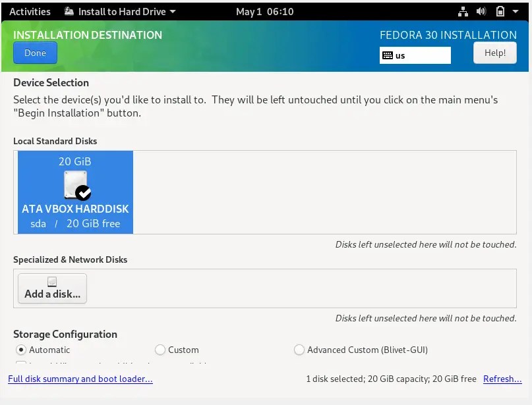Click the Add a disk icon
The height and width of the screenshot is (405, 532).
(x=51, y=282)
